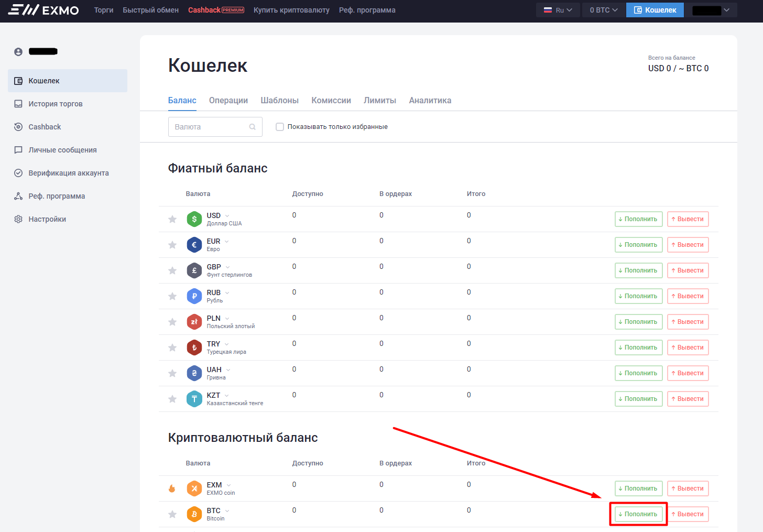Click the RUB ruble currency icon
Screen dimensions: 763x532
[x=194, y=296]
